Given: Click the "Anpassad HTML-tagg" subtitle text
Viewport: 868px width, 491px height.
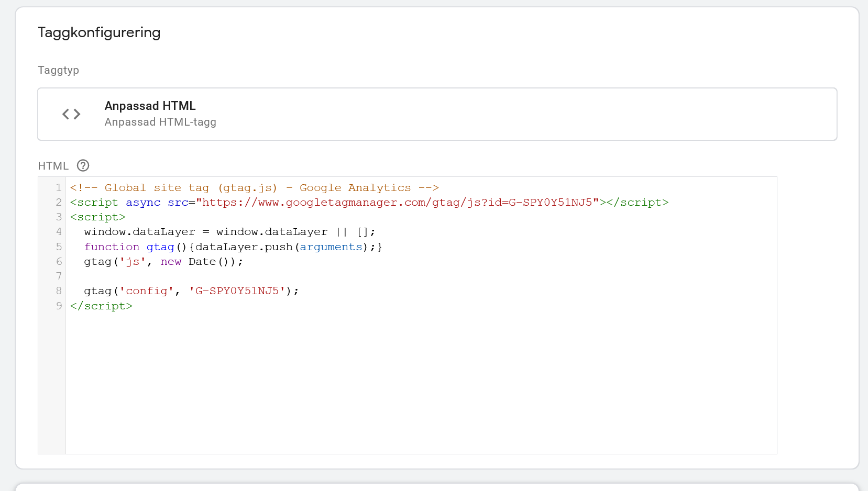Looking at the screenshot, I should click(160, 122).
